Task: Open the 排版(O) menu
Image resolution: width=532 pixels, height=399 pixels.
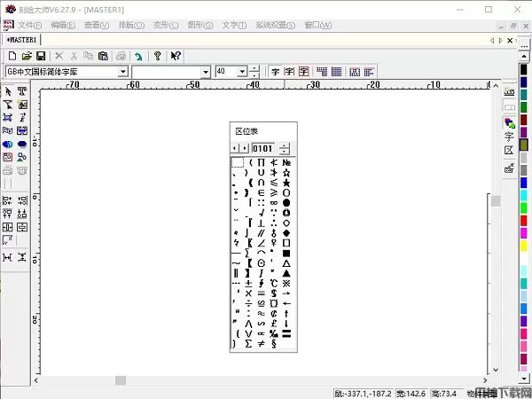Action: click(131, 25)
